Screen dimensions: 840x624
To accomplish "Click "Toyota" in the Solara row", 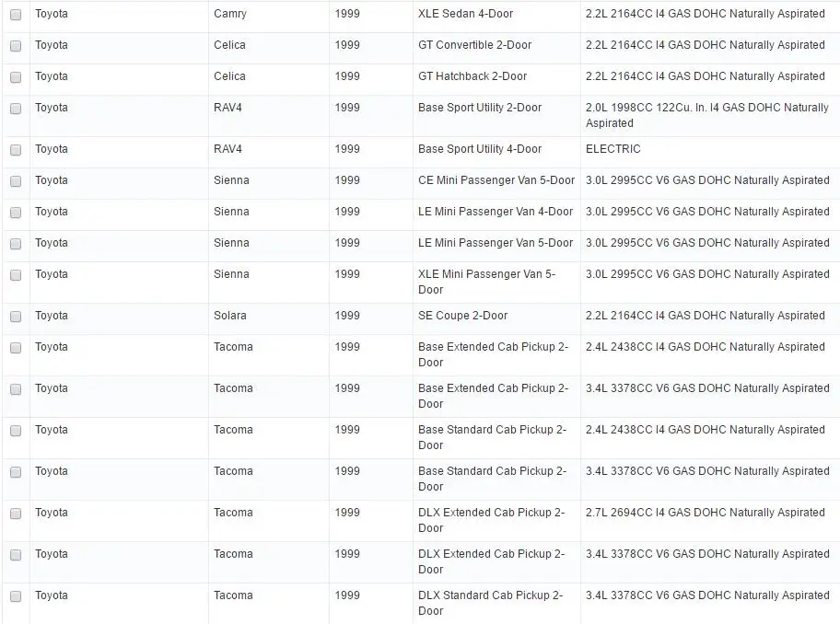I will click(x=52, y=316).
